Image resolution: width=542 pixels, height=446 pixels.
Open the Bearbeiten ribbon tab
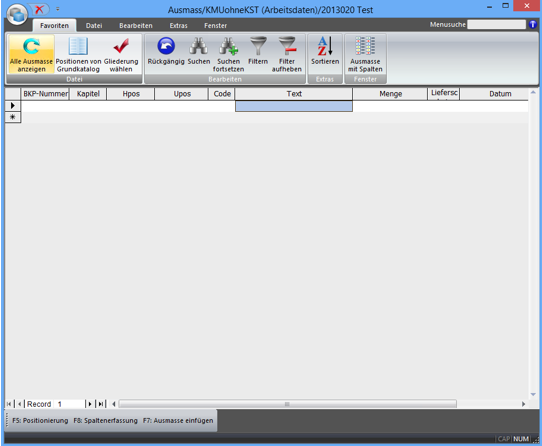(x=136, y=26)
